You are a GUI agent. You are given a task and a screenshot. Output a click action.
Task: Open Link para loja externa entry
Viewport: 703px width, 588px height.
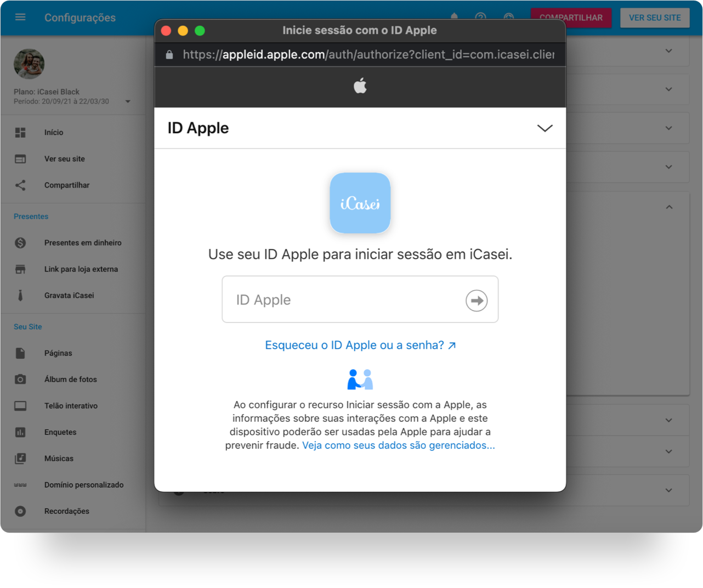(81, 269)
